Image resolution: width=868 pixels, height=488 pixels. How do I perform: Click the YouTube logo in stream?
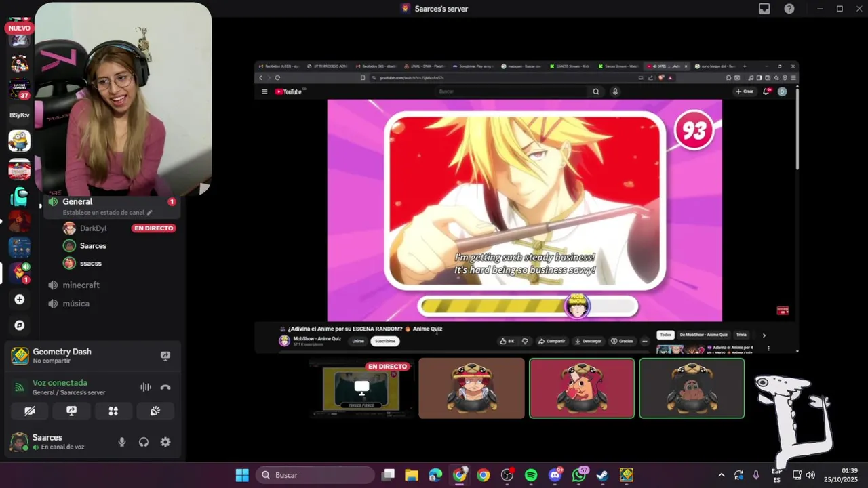pos(288,91)
